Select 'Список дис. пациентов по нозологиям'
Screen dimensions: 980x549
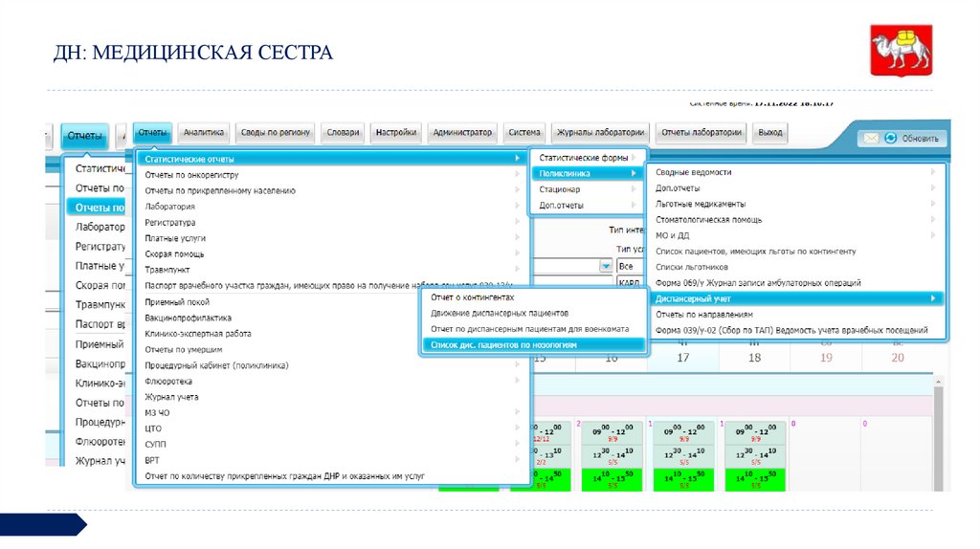tap(504, 344)
